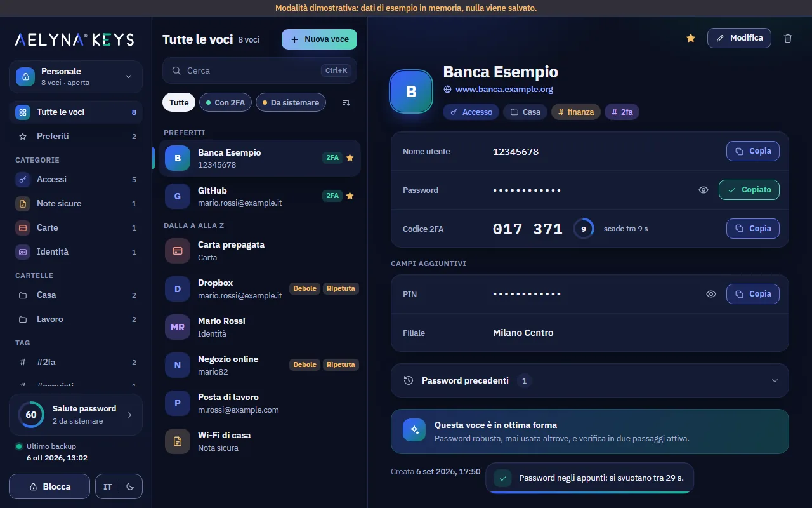The width and height of the screenshot is (812, 508).
Task: Open the www.banca.example.org link
Action: point(504,90)
